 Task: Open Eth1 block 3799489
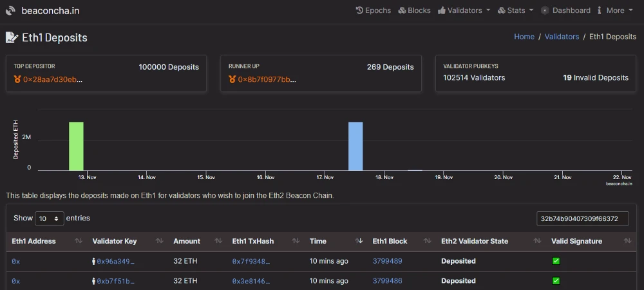[x=387, y=261]
